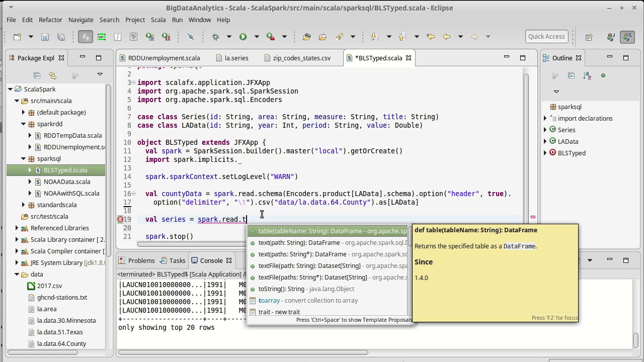Click the Run Last Tool (external tools) icon

coord(271,37)
